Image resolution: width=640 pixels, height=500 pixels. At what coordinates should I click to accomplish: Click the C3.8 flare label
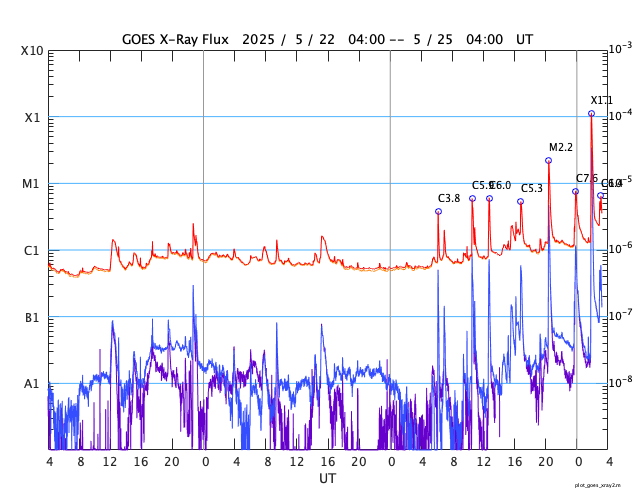point(449,198)
